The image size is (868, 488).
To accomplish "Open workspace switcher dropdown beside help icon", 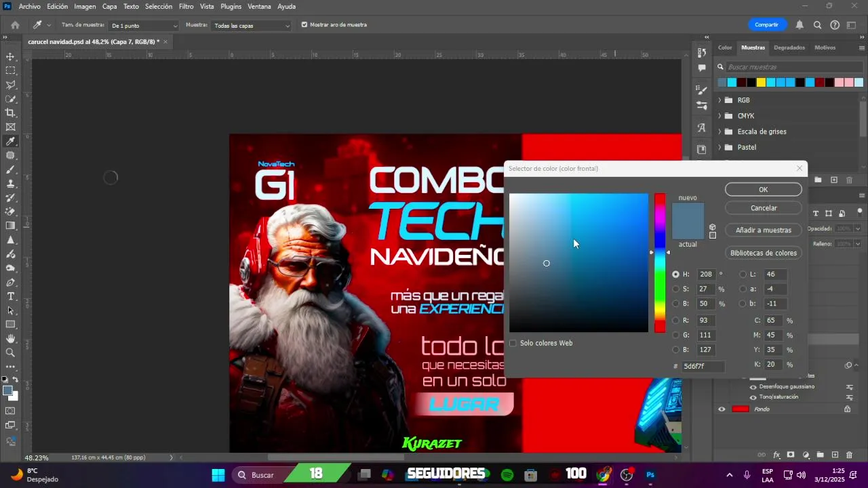I will (852, 25).
